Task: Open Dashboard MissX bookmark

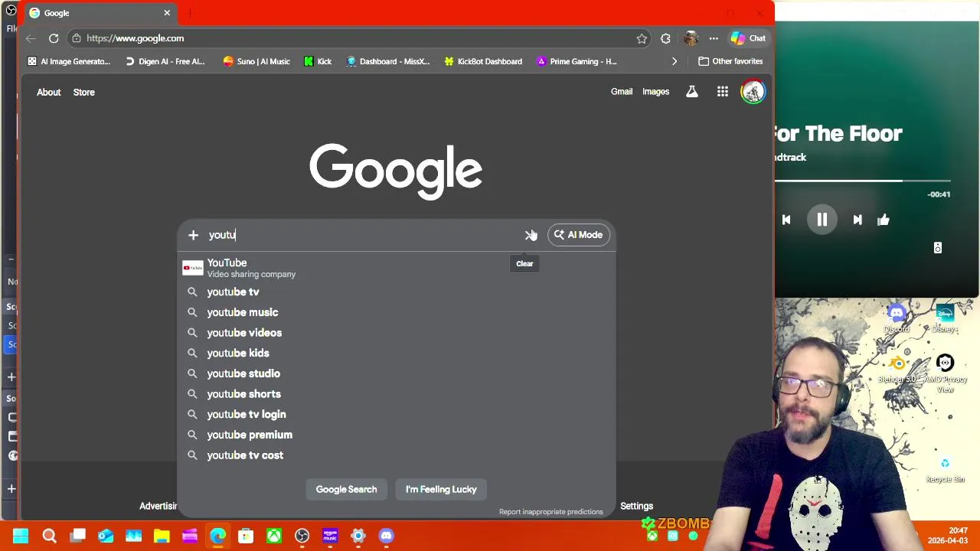Action: point(388,61)
